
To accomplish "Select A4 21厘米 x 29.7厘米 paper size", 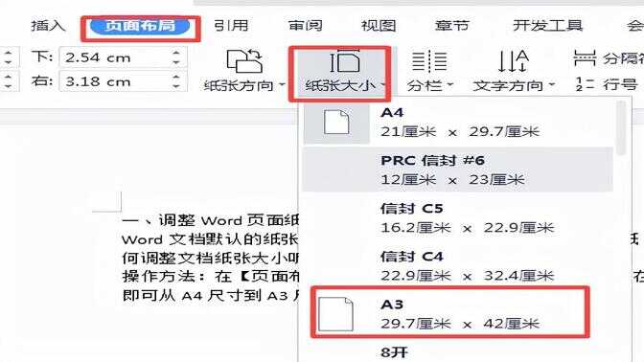I will point(458,123).
